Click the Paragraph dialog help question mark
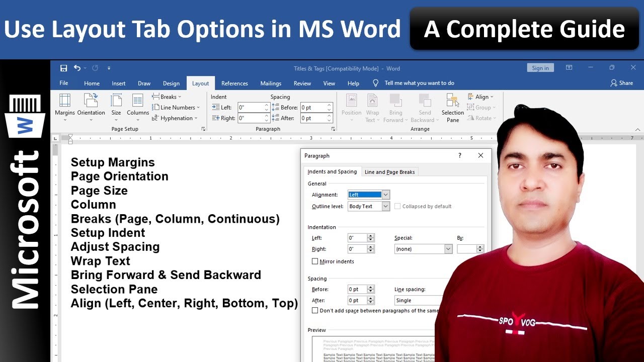 click(x=459, y=156)
